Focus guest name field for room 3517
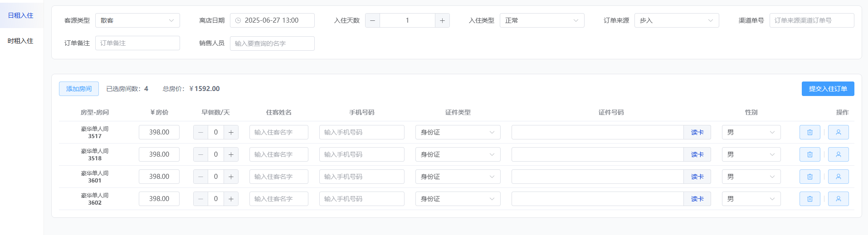The width and height of the screenshot is (868, 235). tap(279, 132)
